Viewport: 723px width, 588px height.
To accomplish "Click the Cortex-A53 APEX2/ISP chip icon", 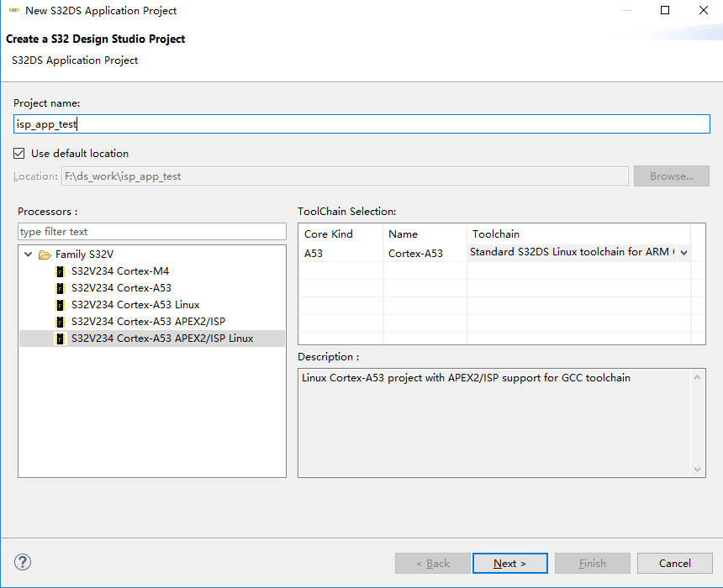I will pyautogui.click(x=60, y=322).
